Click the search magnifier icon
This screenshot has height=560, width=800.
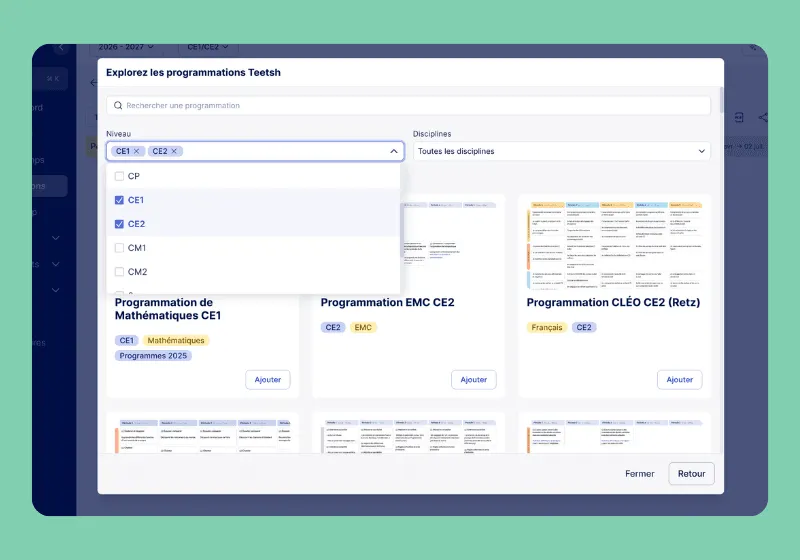click(118, 106)
